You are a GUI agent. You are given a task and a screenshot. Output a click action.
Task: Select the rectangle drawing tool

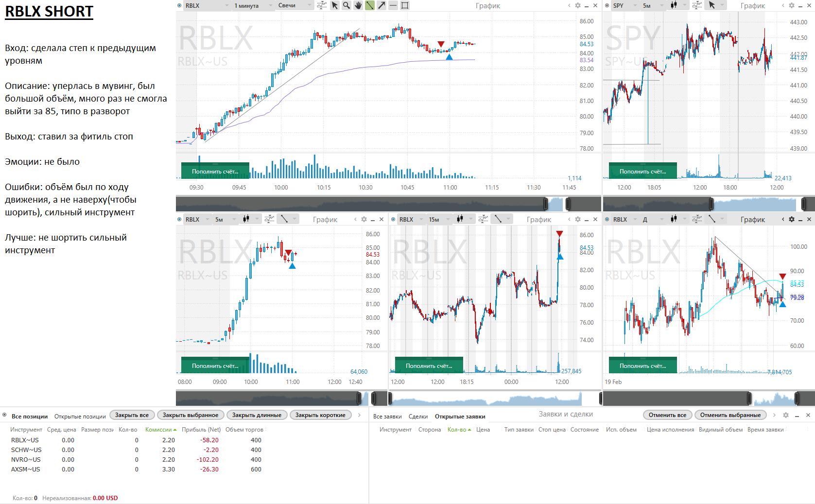coord(405,5)
